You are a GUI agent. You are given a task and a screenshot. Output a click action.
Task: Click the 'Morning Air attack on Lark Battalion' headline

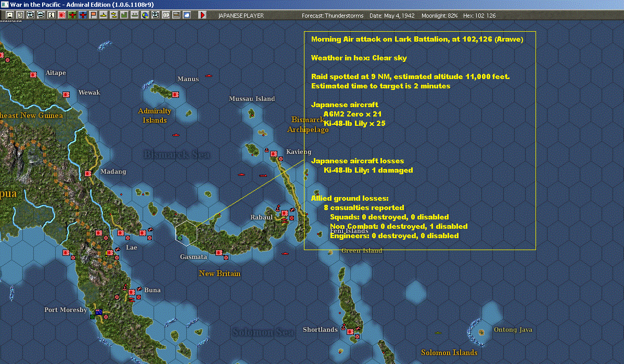point(417,39)
